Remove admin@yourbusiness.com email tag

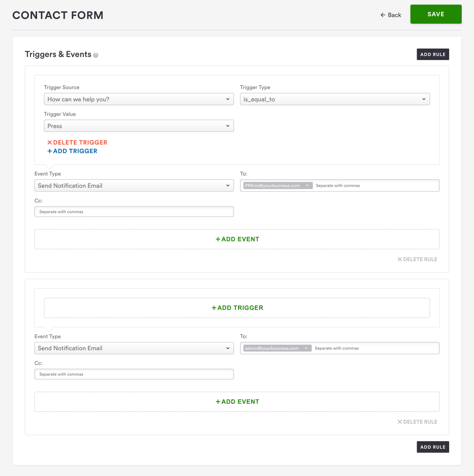[x=306, y=348]
